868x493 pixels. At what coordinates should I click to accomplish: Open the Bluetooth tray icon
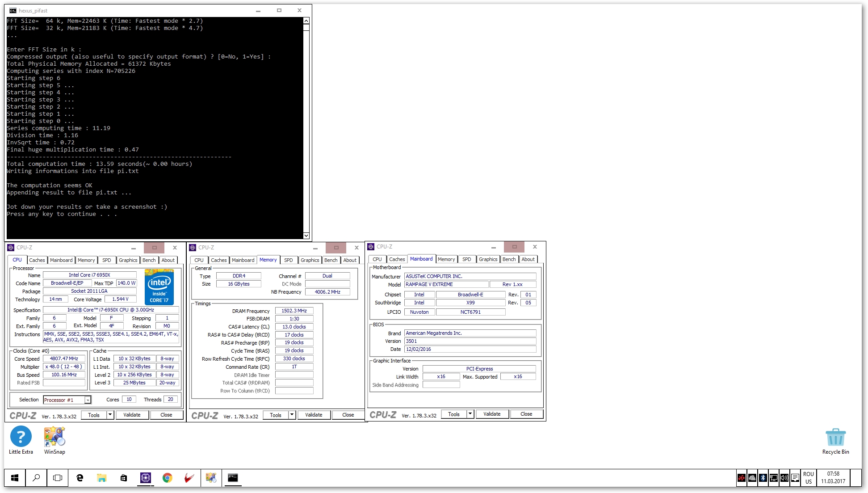[763, 478]
